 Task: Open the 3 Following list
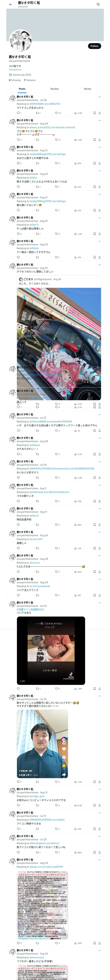click(x=15, y=80)
